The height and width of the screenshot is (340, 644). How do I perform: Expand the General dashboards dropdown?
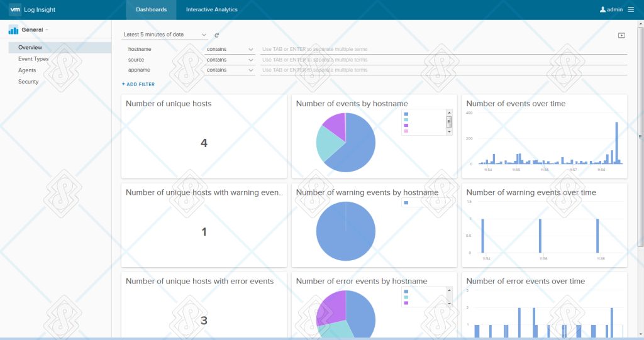pyautogui.click(x=35, y=30)
